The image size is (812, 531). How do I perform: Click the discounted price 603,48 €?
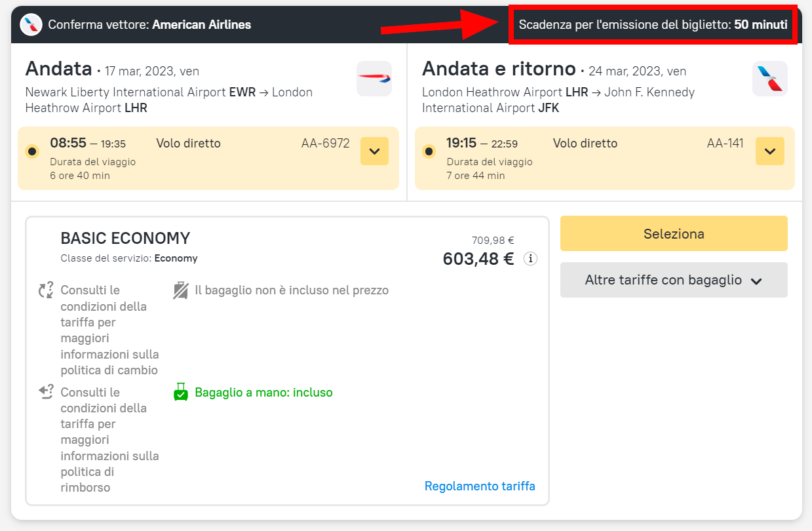478,259
